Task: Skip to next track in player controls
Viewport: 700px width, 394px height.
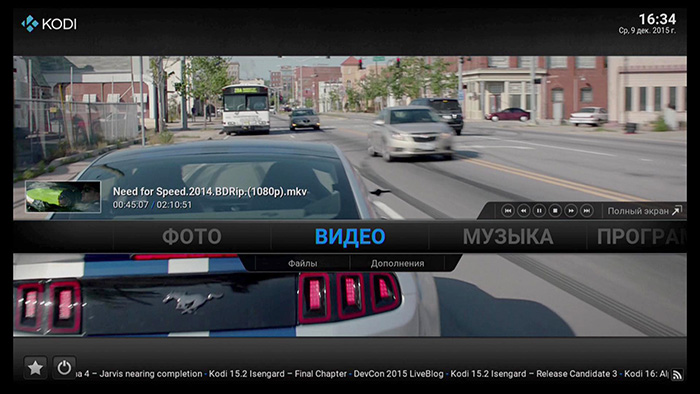Action: (x=587, y=211)
